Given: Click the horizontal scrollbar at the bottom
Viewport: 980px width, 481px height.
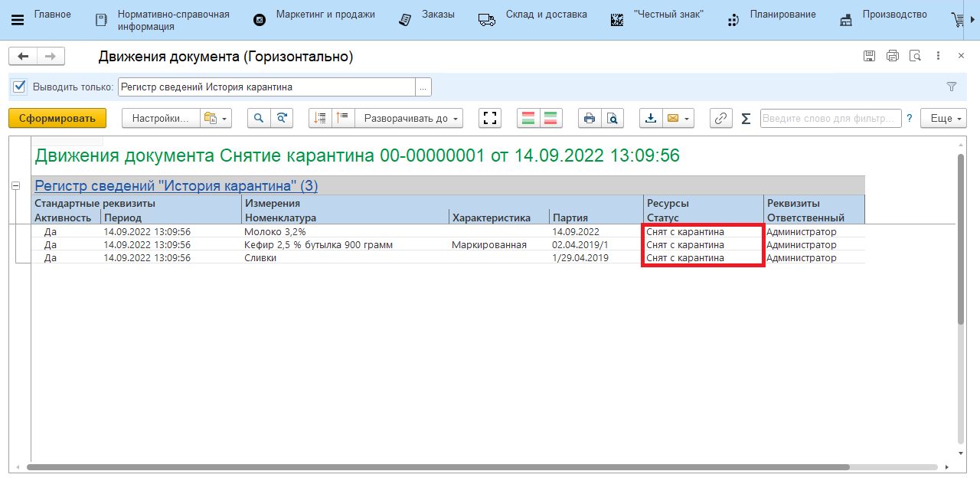Looking at the screenshot, I should (436, 466).
